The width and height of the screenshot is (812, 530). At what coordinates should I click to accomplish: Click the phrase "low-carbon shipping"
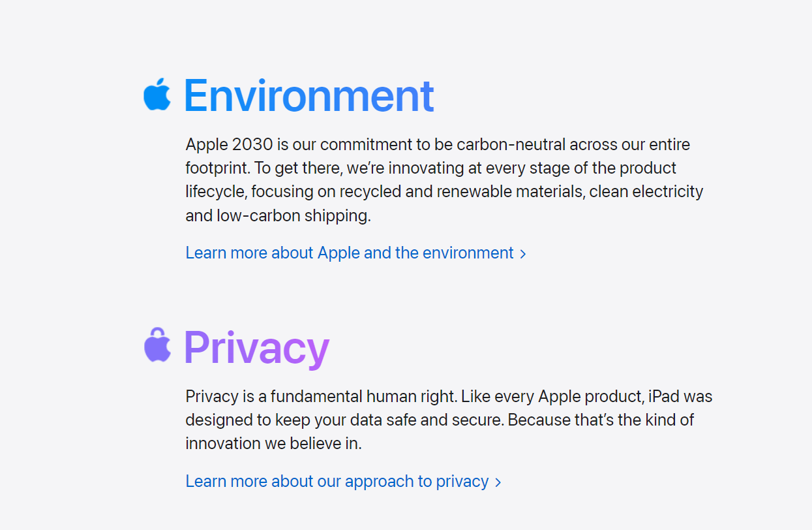coord(293,215)
